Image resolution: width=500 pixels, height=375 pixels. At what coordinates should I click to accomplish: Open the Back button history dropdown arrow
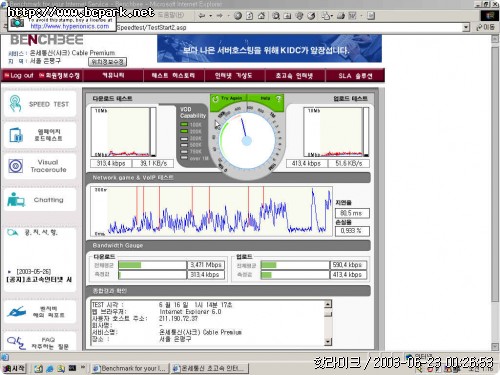click(211, 16)
